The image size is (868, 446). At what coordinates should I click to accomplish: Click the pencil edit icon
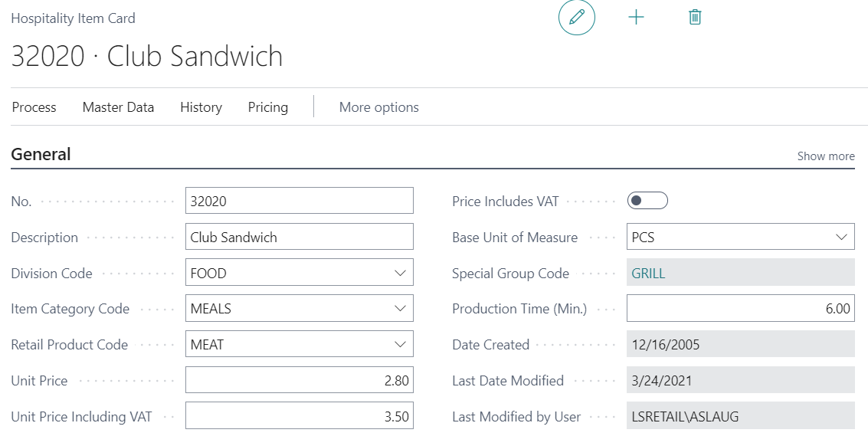(576, 17)
